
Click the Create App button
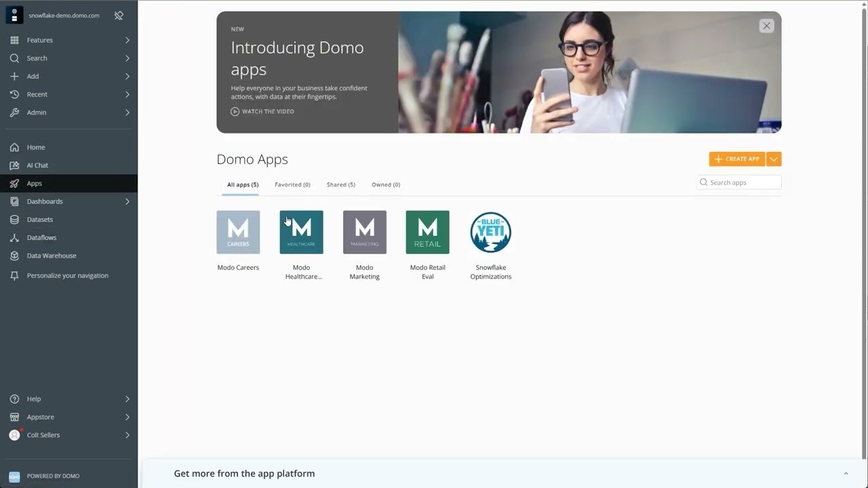coord(737,159)
